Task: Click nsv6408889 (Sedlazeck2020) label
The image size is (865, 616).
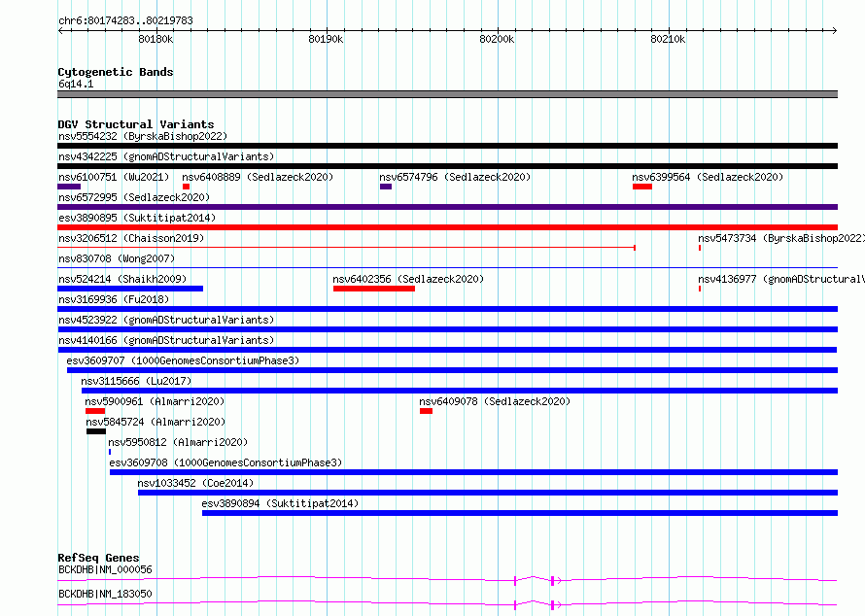Action: click(x=258, y=177)
